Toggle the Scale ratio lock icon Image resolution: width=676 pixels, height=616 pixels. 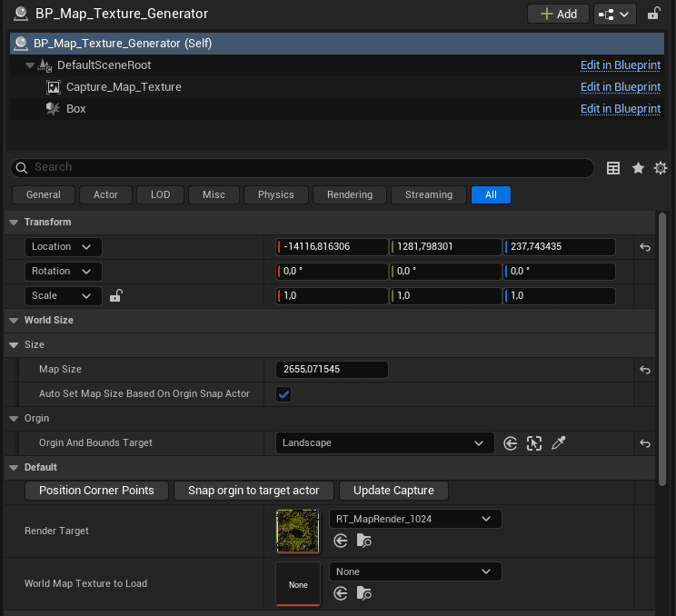116,295
